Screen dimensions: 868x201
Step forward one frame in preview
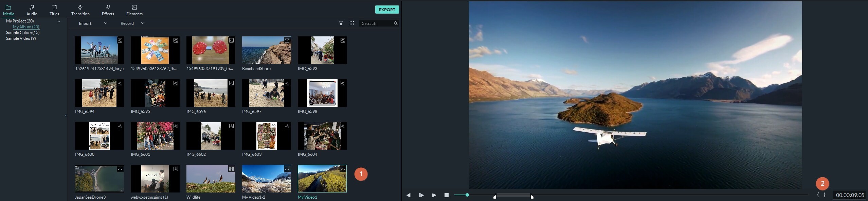pyautogui.click(x=421, y=195)
